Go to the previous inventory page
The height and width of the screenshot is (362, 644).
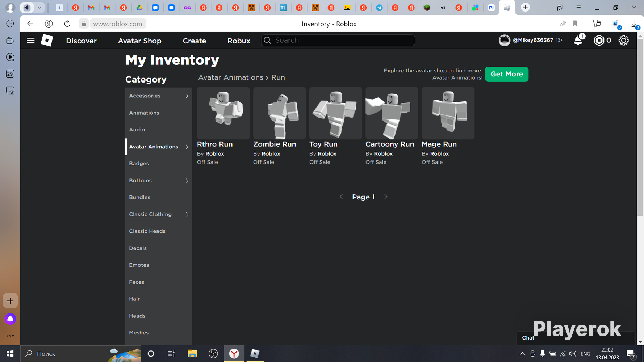(x=341, y=197)
